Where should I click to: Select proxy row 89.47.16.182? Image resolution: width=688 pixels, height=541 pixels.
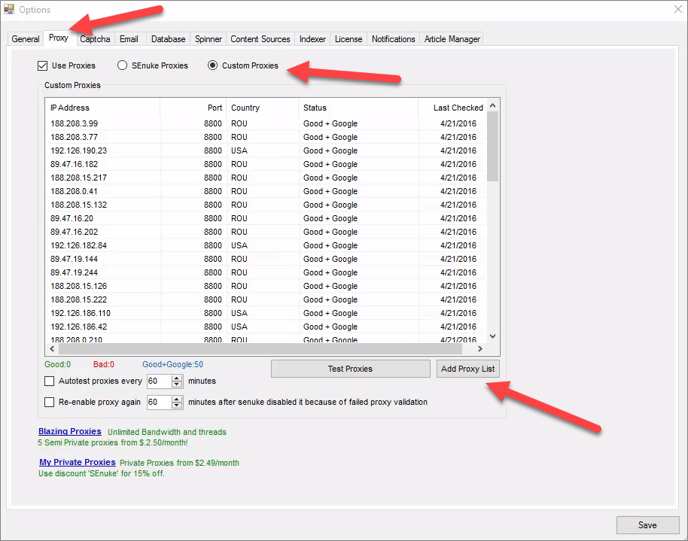pos(266,164)
